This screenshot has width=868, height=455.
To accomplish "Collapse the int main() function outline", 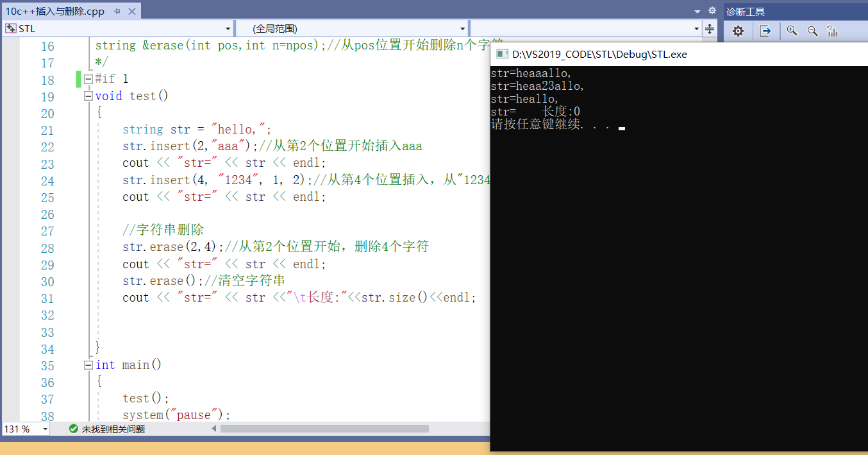I will 88,365.
